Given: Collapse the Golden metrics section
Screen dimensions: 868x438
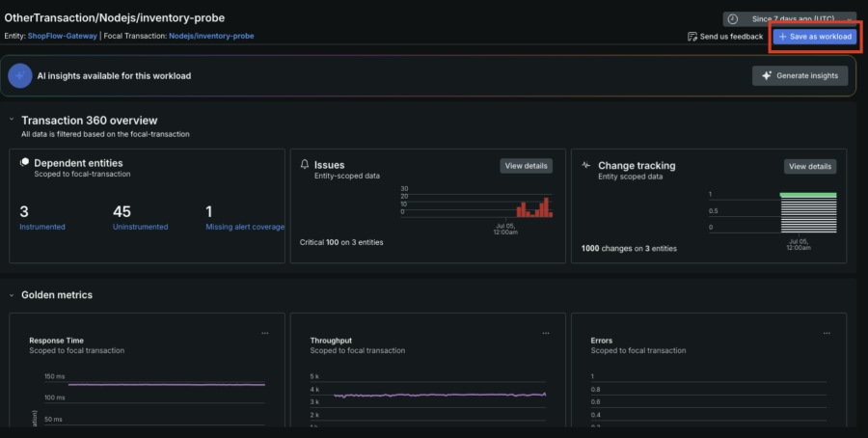Looking at the screenshot, I should point(12,295).
